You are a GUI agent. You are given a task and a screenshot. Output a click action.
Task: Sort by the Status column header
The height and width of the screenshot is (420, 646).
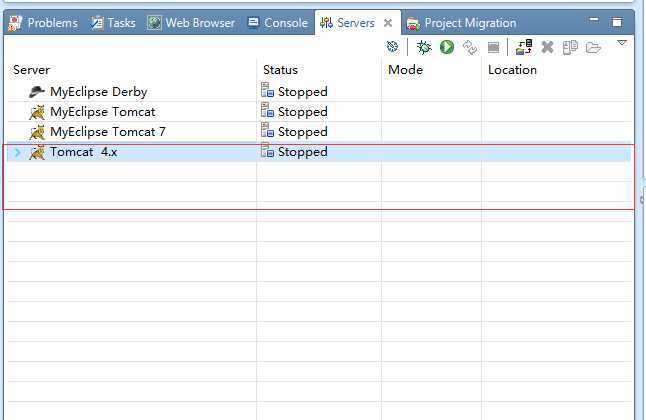pyautogui.click(x=280, y=70)
